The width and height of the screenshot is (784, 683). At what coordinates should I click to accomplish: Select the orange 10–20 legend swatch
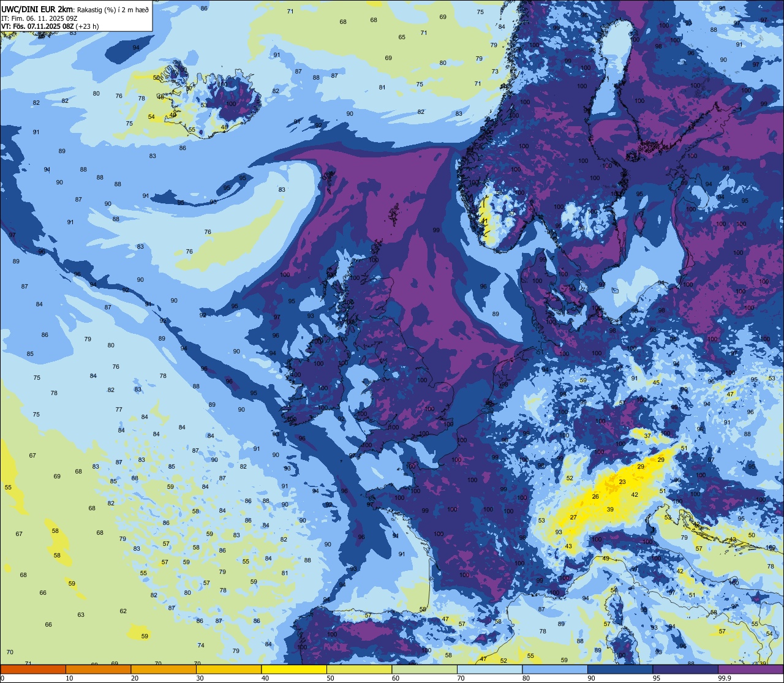tap(98, 670)
